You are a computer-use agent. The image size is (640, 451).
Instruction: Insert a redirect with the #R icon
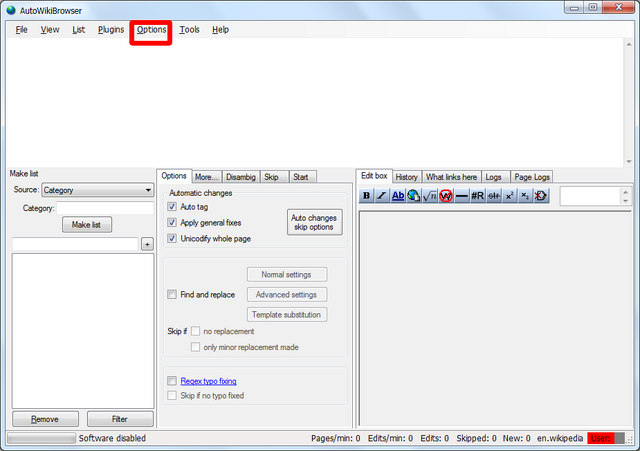pos(478,196)
